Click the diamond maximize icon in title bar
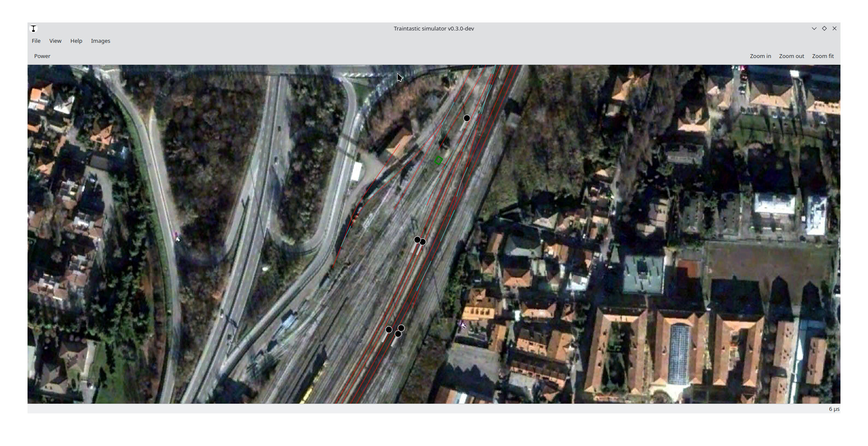The width and height of the screenshot is (868, 446). click(824, 28)
